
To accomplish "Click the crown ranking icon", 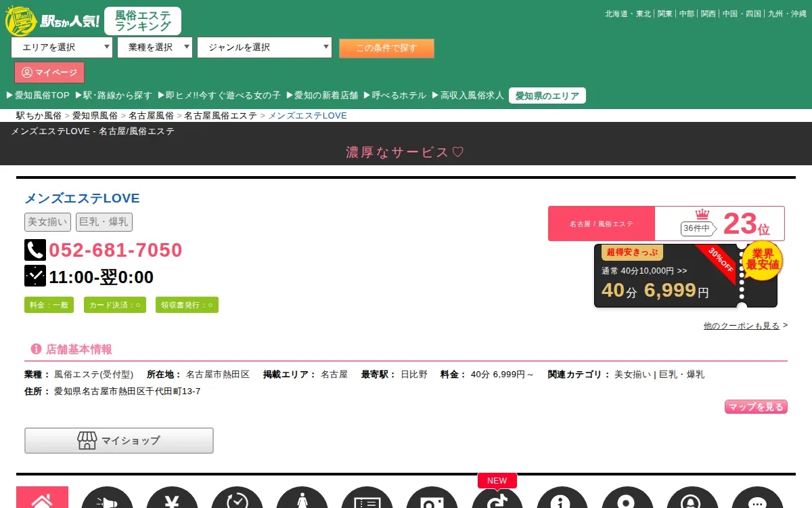I will 703,214.
